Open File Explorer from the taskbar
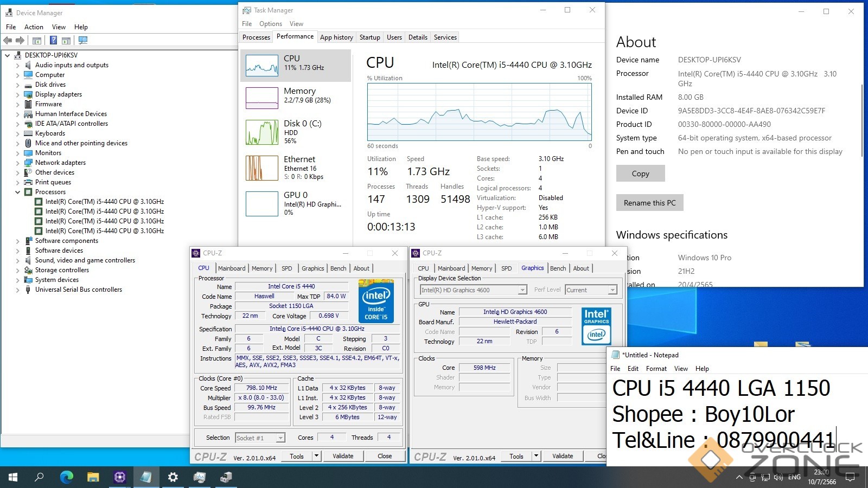 [93, 477]
